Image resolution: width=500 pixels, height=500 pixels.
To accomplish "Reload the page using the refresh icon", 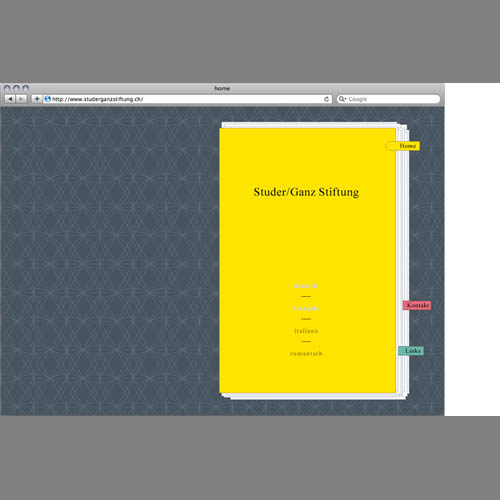I will (x=327, y=99).
